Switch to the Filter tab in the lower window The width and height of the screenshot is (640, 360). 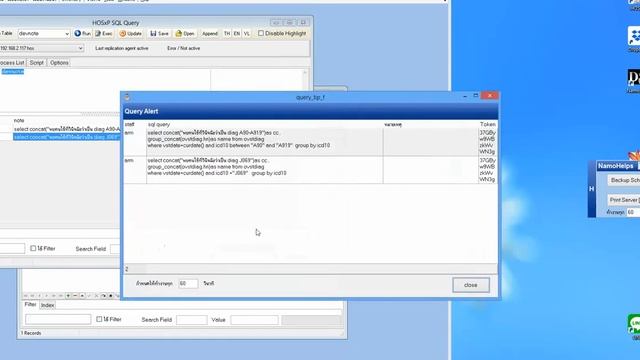pyautogui.click(x=30, y=304)
